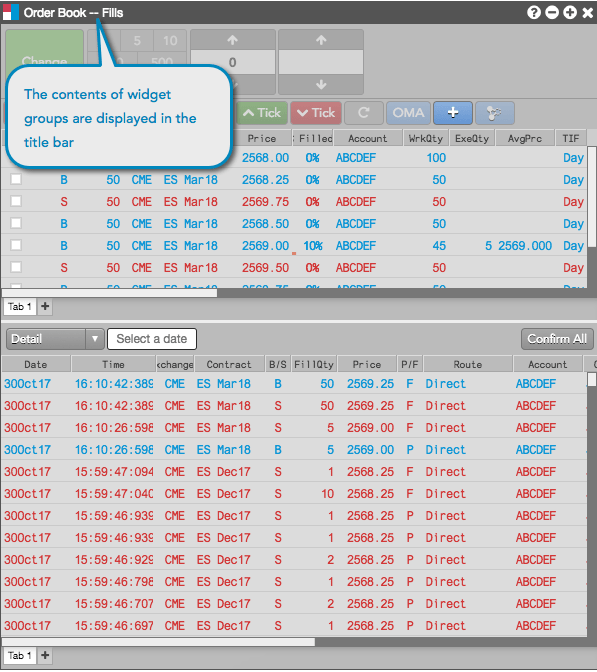Click the refresh circular arrow button
The height and width of the screenshot is (672, 597).
click(364, 113)
